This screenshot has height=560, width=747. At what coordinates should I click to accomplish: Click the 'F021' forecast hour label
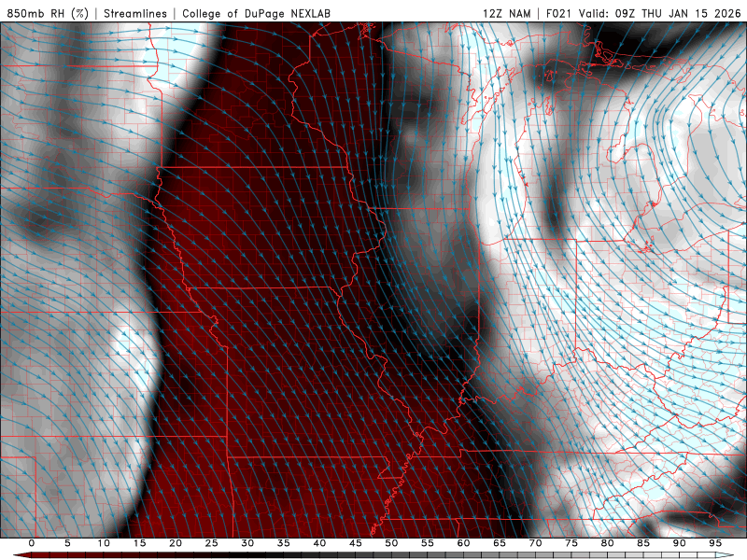[x=558, y=13]
